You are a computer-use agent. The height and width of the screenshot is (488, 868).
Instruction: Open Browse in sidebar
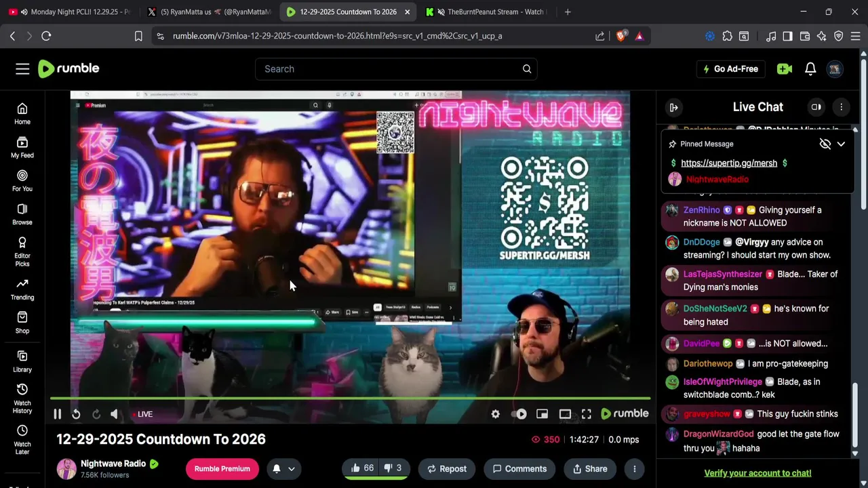22,215
